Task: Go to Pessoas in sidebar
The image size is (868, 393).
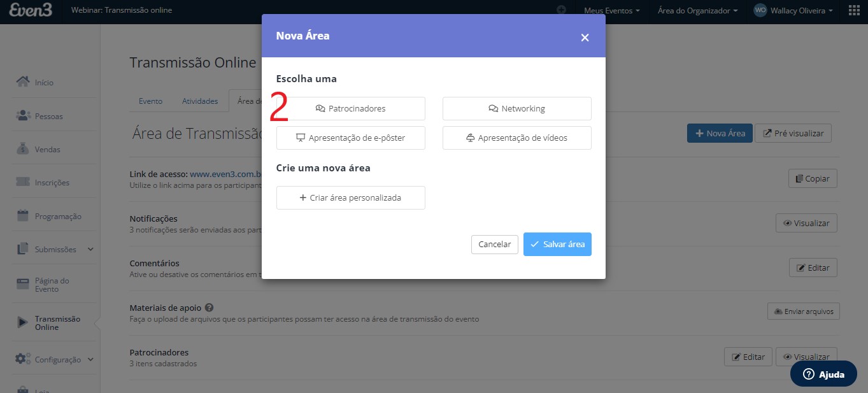Action: click(x=48, y=116)
